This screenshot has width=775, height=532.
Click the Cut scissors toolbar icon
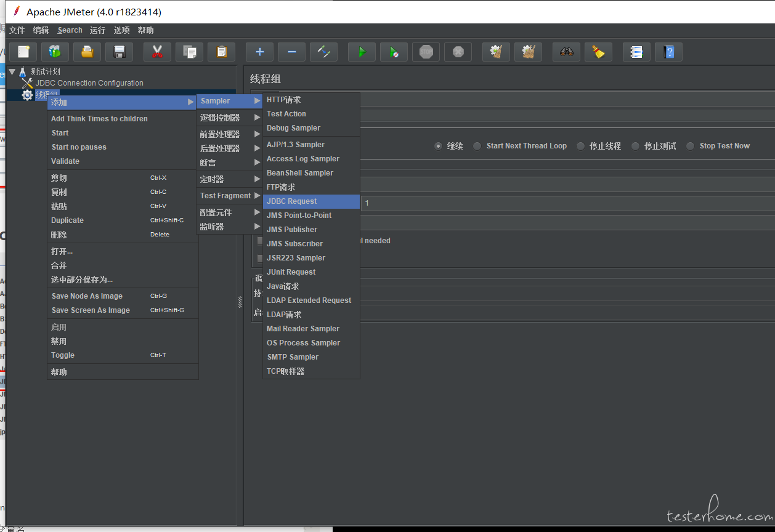click(158, 52)
